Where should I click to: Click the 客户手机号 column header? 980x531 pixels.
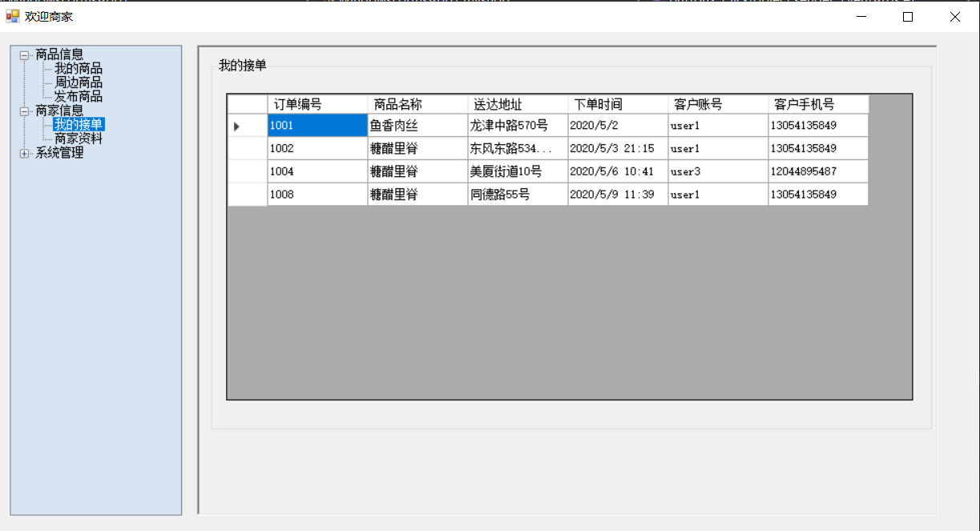click(818, 104)
